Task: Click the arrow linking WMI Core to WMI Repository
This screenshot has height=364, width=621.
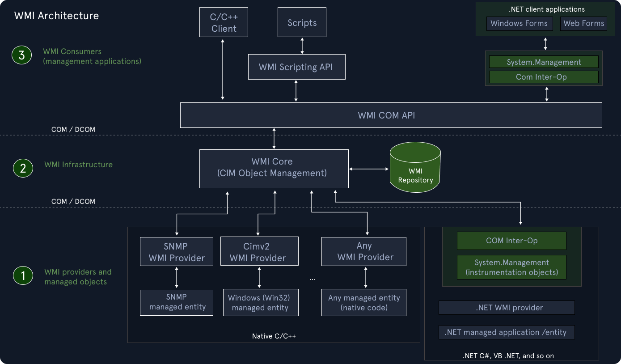Action: (369, 169)
